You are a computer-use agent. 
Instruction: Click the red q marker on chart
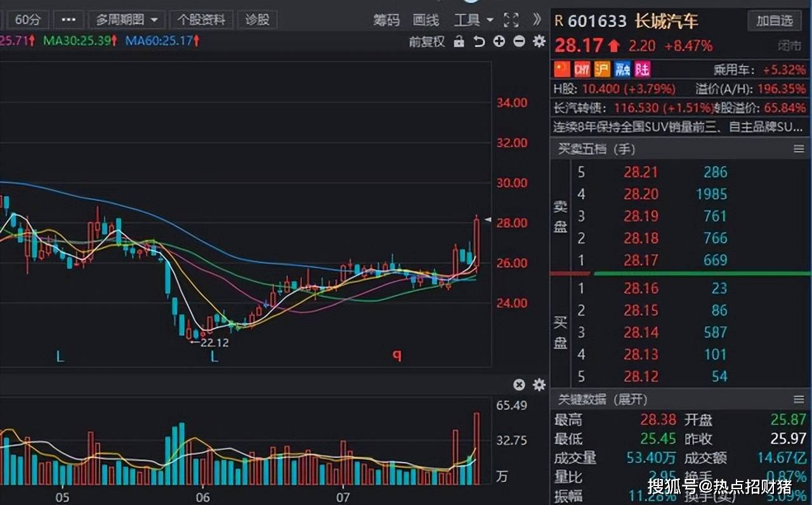click(397, 356)
